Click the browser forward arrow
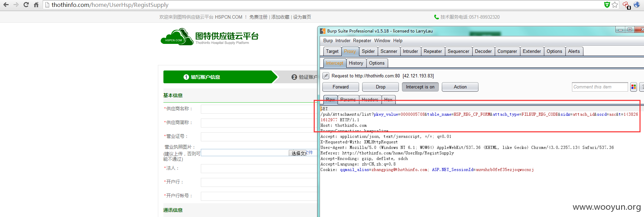The height and width of the screenshot is (217, 644). point(16,5)
